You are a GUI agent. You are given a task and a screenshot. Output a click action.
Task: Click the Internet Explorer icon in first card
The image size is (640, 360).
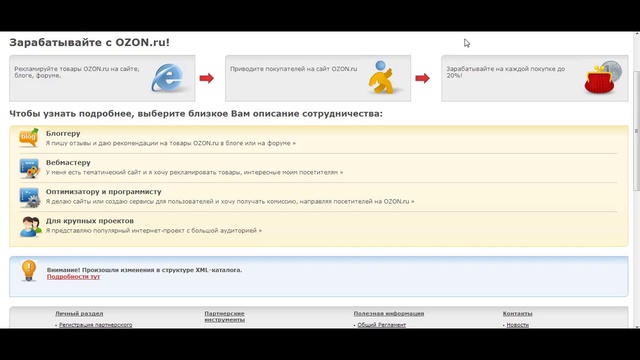(x=167, y=78)
